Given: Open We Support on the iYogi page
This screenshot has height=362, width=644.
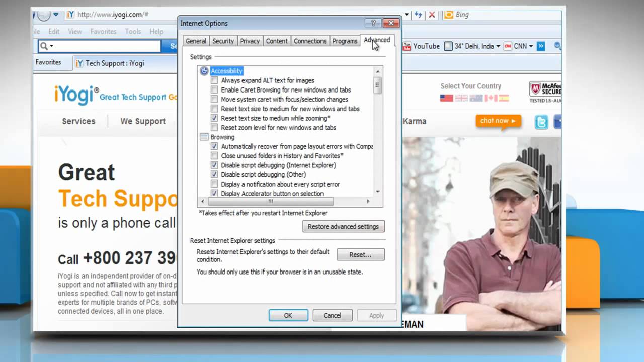Looking at the screenshot, I should (143, 121).
